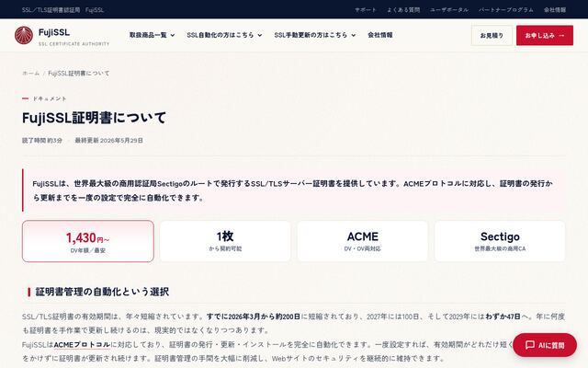Open the よくある質問 link
The image size is (588, 368).
[403, 10]
